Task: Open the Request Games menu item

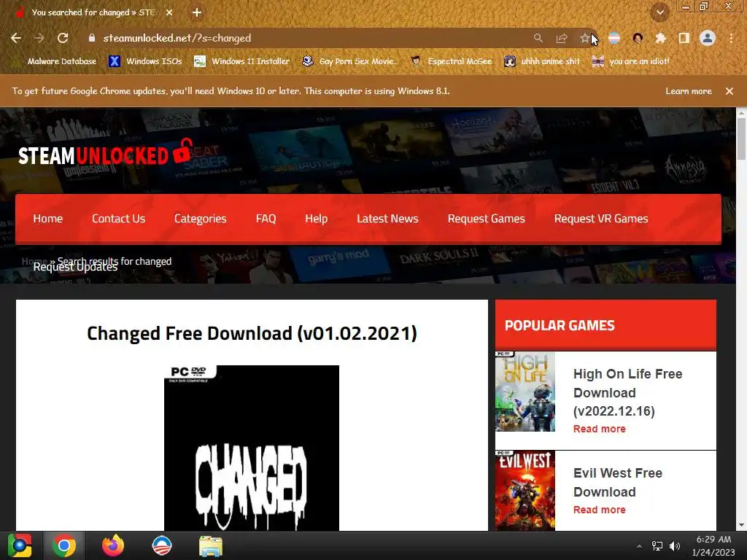Action: [486, 219]
